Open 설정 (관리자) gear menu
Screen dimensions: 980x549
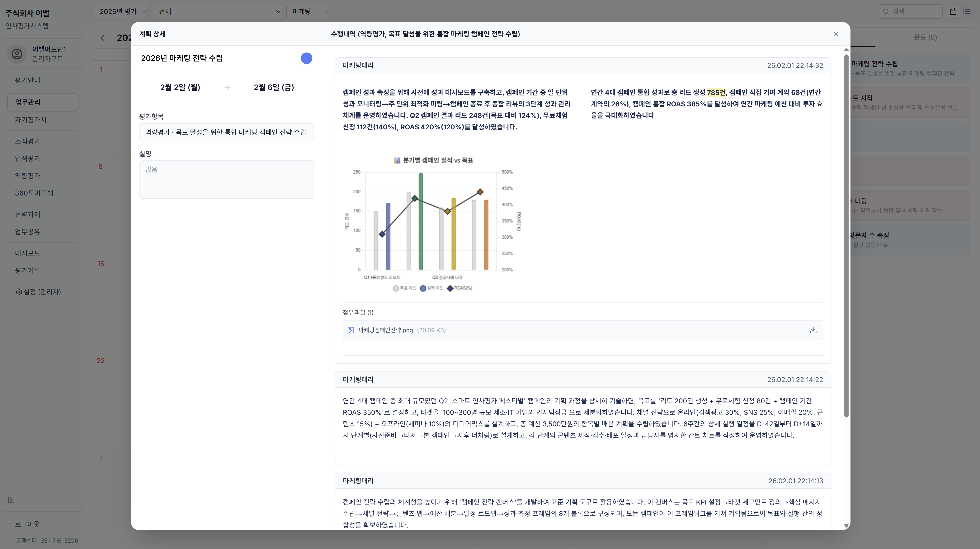coord(38,292)
